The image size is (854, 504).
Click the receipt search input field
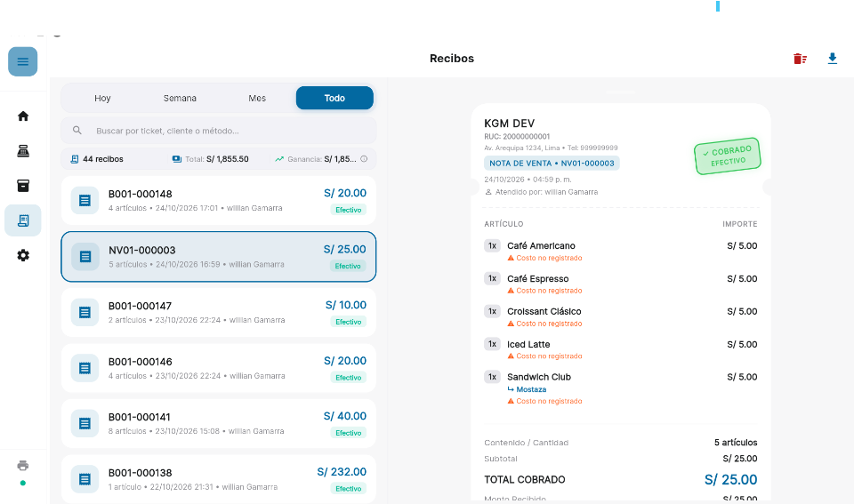point(219,131)
